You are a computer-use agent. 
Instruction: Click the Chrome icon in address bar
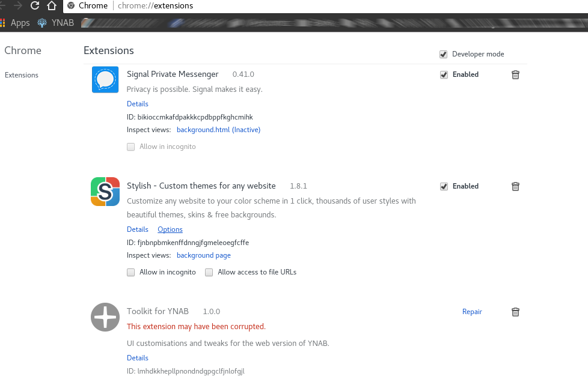coord(71,5)
